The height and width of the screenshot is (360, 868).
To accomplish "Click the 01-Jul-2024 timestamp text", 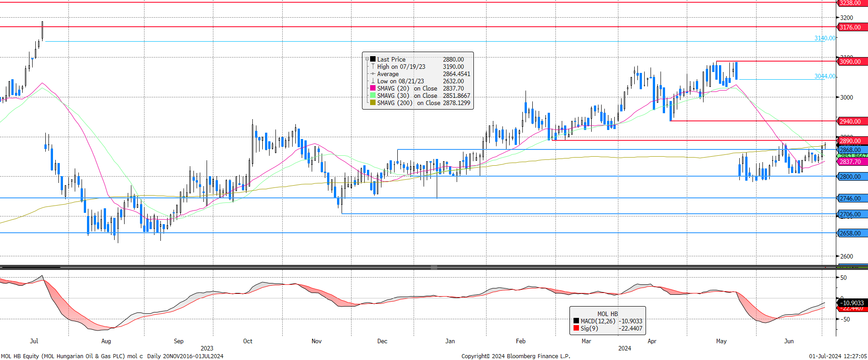I will [x=838, y=356].
